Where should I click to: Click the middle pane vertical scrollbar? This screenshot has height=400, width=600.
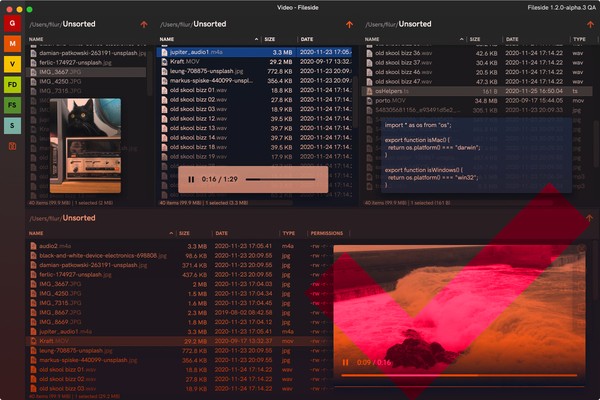pyautogui.click(x=355, y=102)
